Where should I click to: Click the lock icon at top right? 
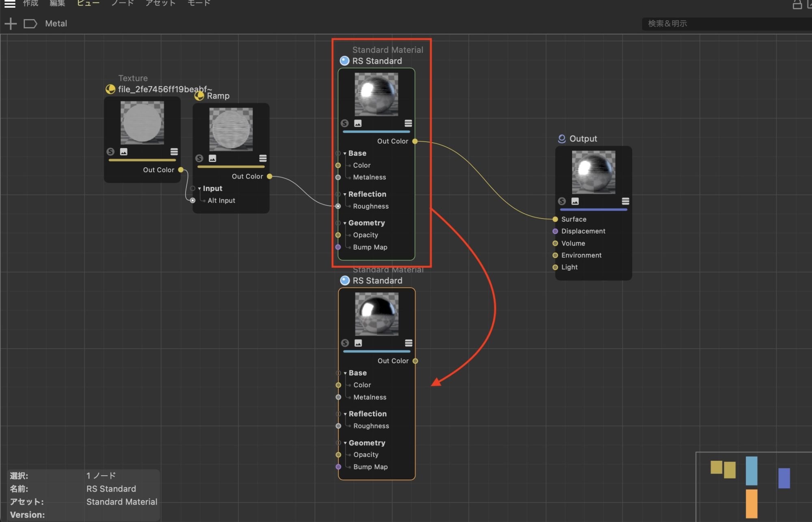pos(797,5)
